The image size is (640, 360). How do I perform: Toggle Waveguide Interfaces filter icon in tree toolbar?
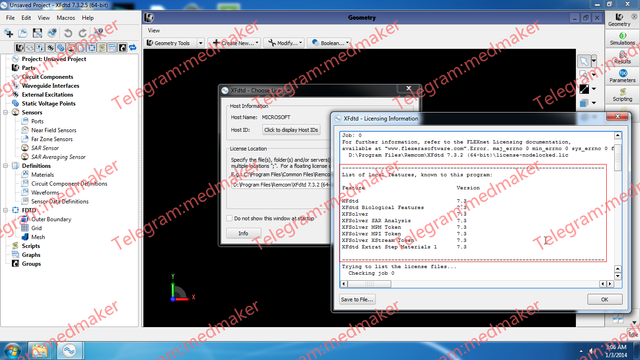pyautogui.click(x=40, y=48)
